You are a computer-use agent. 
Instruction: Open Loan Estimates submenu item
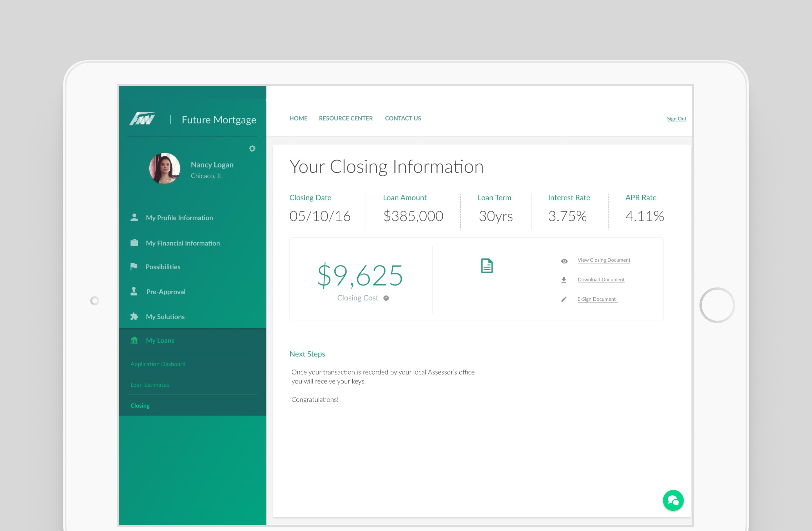150,385
